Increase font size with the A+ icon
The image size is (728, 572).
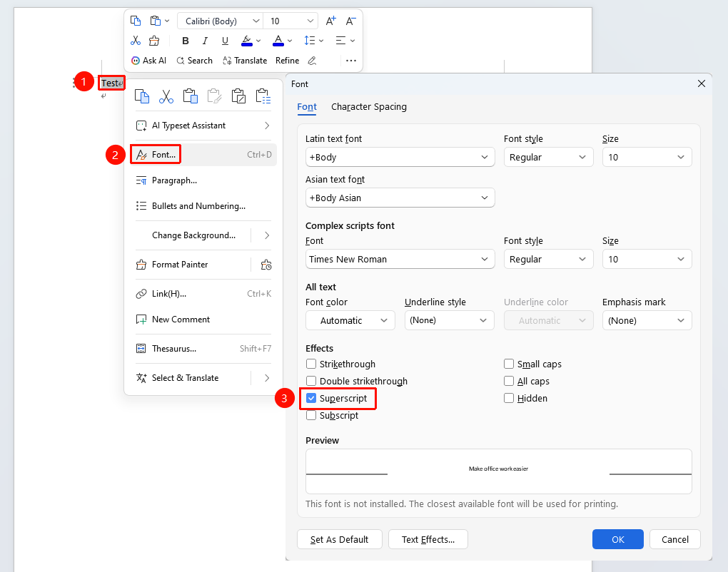click(331, 21)
